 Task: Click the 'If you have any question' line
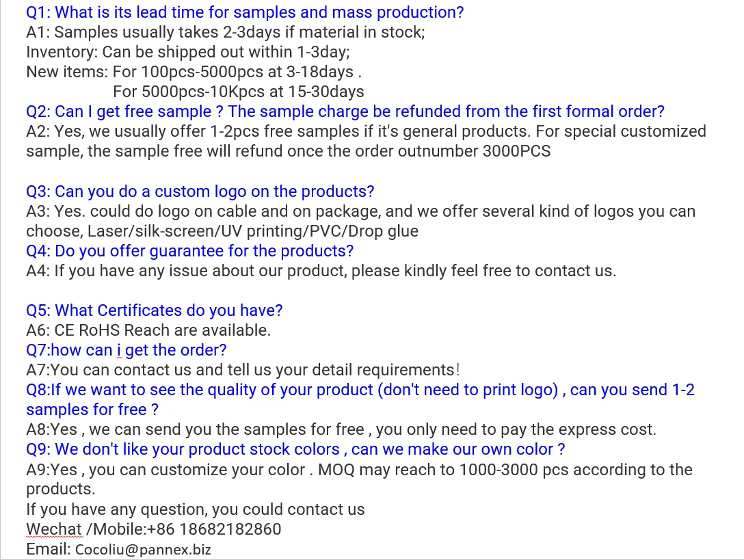tap(195, 509)
